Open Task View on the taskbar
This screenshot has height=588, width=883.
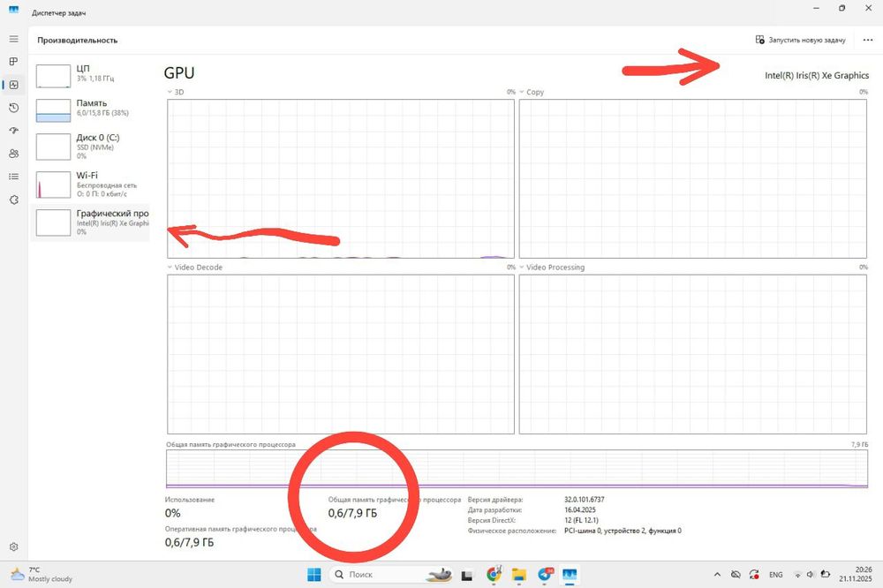coord(467,575)
